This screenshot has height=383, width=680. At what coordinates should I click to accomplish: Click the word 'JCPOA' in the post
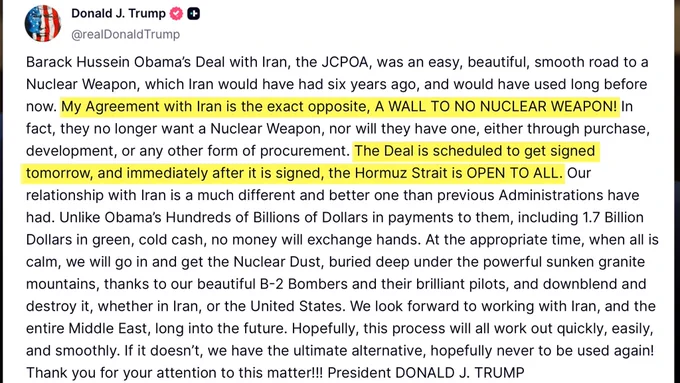pos(345,62)
